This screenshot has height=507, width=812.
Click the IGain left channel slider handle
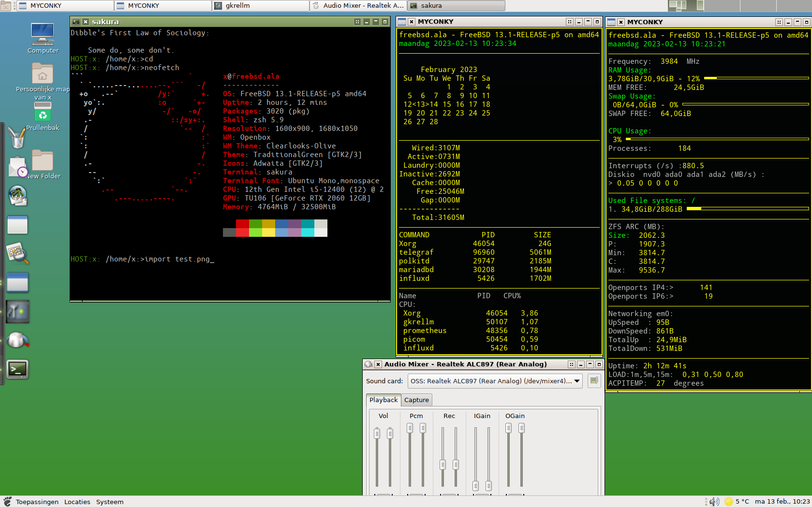coord(475,486)
